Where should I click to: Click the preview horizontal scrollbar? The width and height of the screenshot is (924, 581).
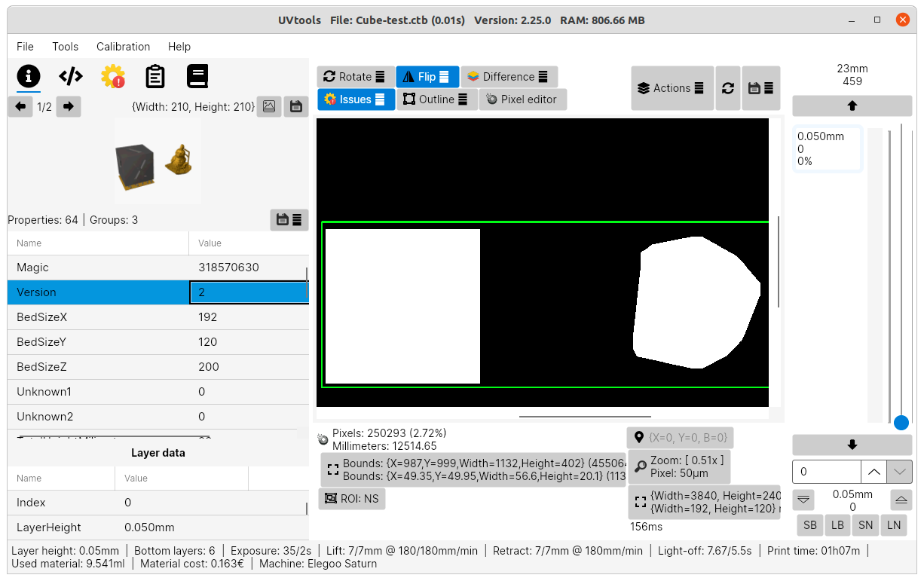(x=585, y=416)
